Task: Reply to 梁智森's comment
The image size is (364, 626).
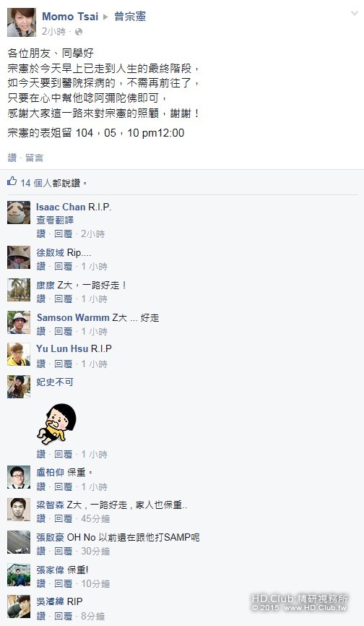Action: coord(64,518)
